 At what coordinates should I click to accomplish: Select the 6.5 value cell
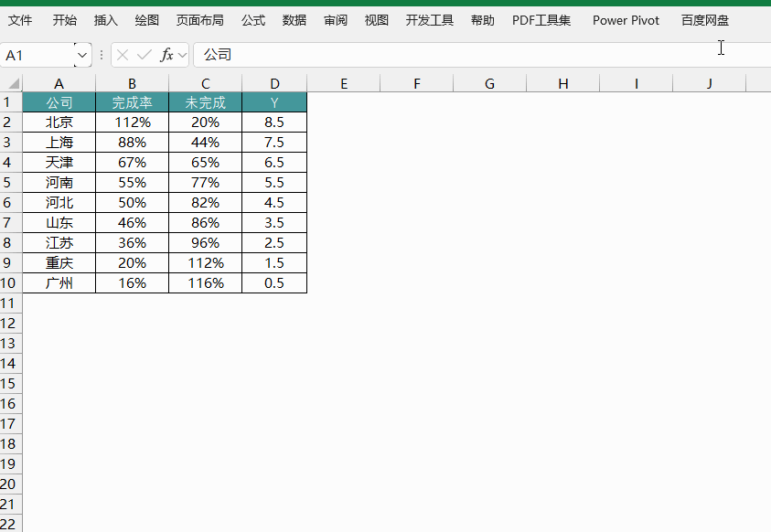click(x=274, y=163)
